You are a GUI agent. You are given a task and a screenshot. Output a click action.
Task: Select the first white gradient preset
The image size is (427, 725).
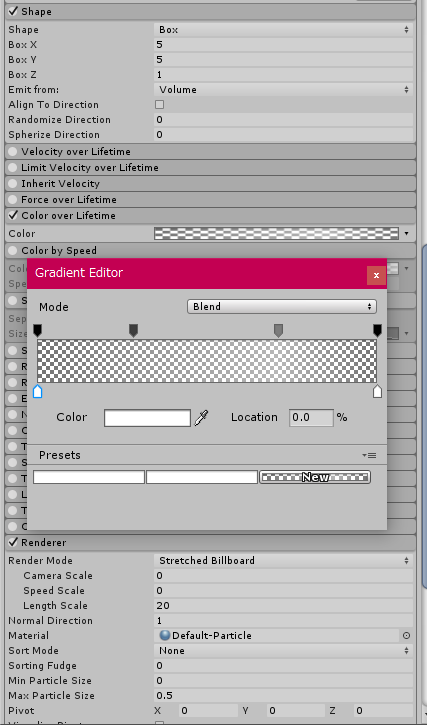(89, 477)
